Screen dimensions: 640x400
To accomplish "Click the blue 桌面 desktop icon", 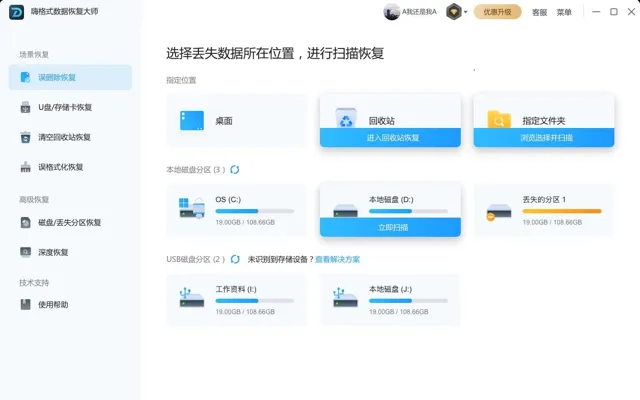I will click(x=192, y=120).
